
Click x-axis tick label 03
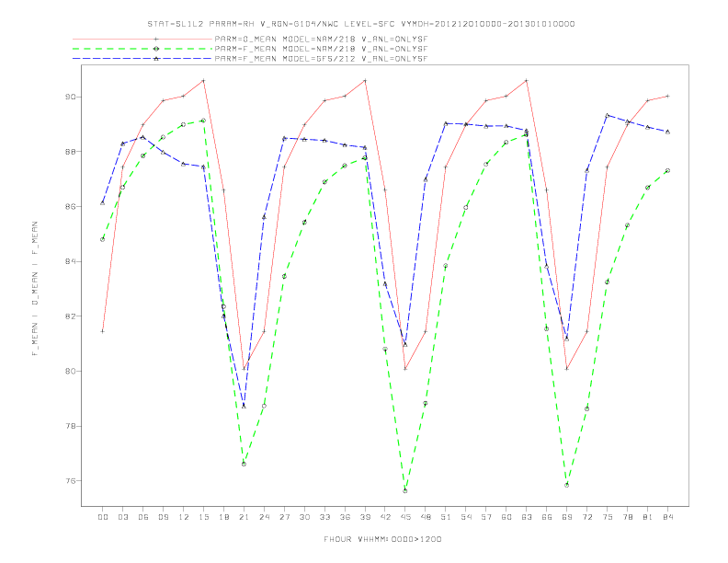(122, 517)
